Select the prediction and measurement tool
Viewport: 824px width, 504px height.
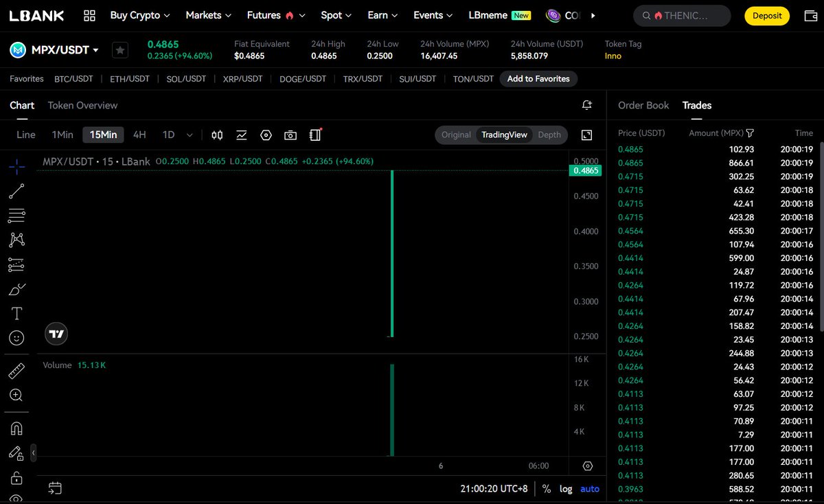click(16, 264)
